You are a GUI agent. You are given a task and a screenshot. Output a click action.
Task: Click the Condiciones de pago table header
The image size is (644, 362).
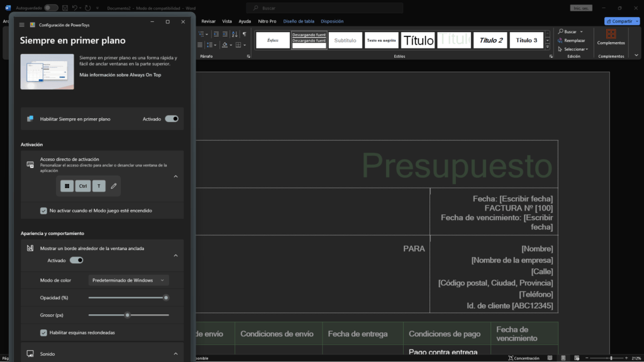click(x=445, y=334)
